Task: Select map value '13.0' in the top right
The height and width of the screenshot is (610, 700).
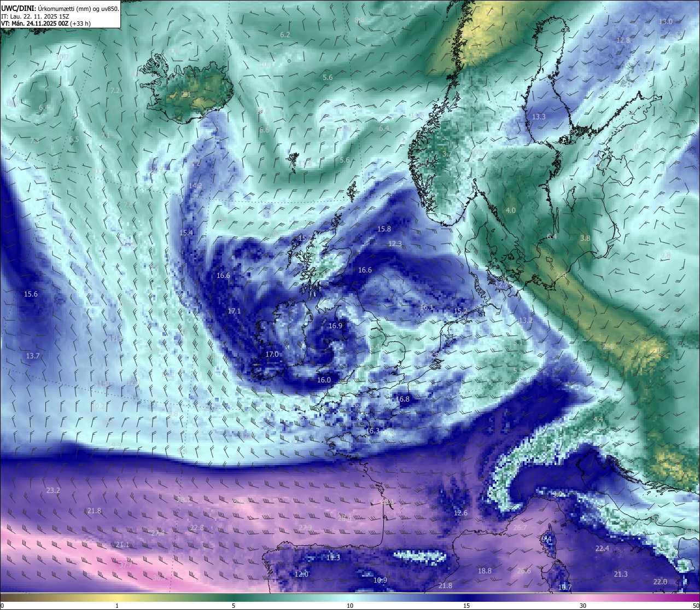Action: click(x=666, y=21)
